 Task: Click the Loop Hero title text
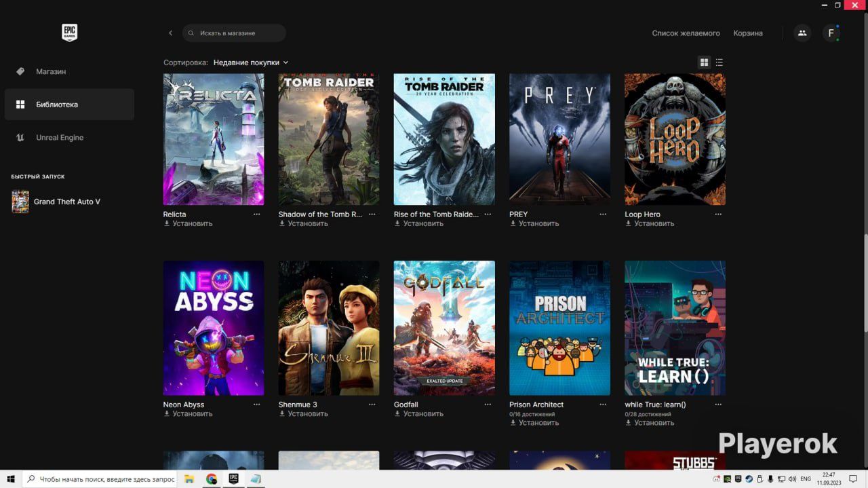click(x=642, y=214)
